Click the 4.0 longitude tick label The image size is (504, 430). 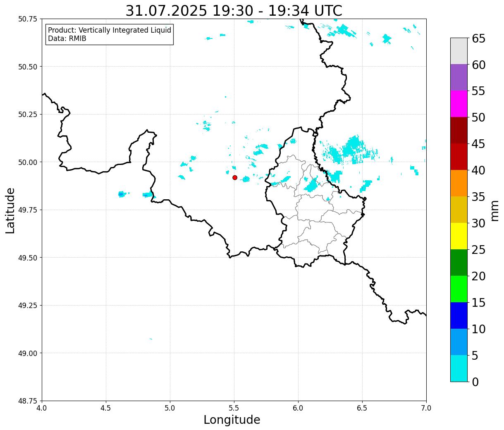point(42,408)
